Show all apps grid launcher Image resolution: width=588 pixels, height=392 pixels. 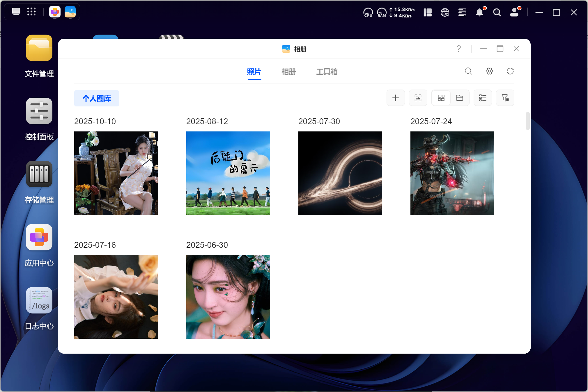point(31,12)
